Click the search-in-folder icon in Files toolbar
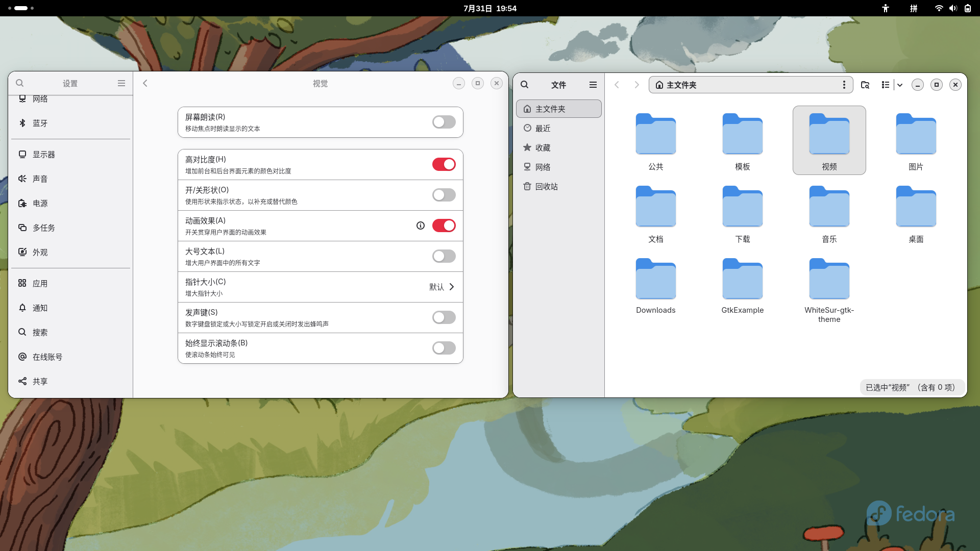 pos(865,85)
